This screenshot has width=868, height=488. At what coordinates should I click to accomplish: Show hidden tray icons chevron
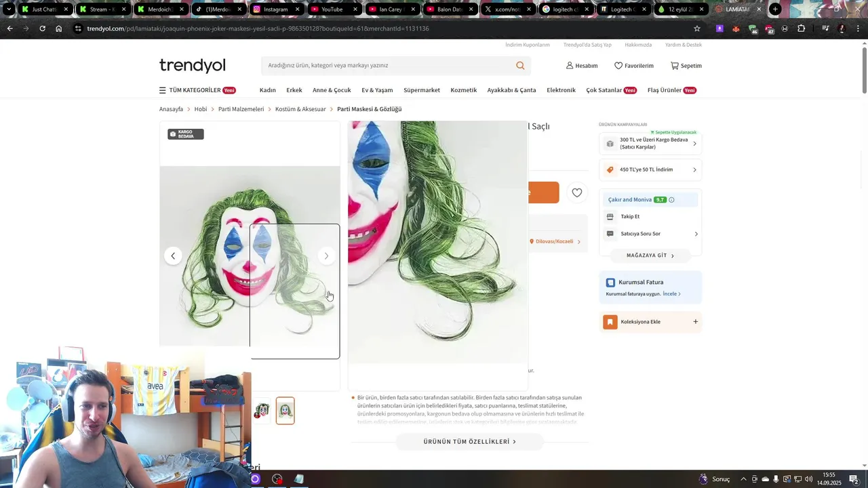[743, 479]
